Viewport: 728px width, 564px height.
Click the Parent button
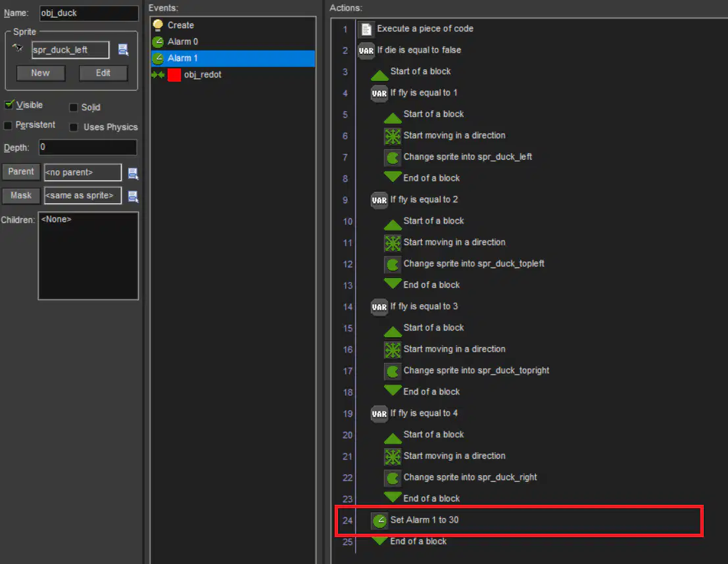(21, 172)
